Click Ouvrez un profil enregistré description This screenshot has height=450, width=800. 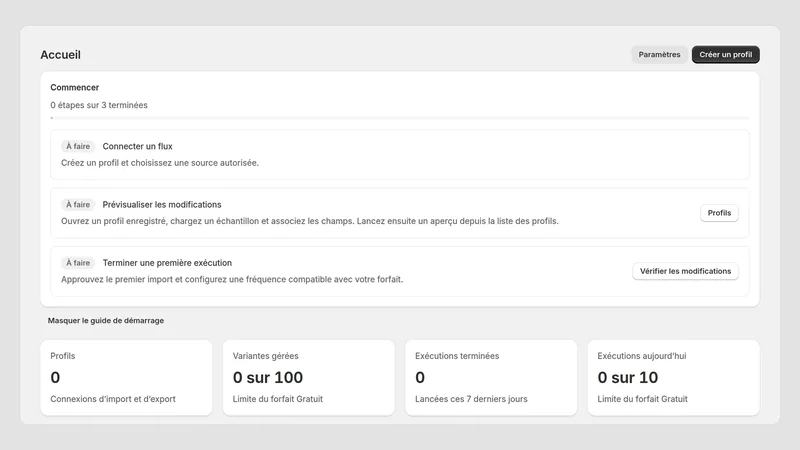(x=310, y=221)
